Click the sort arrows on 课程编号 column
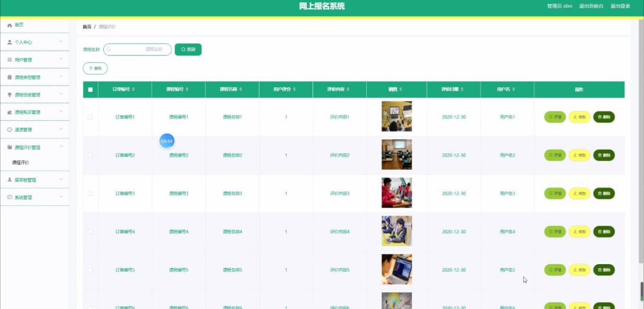Viewport: 644px width, 309px height. [188, 90]
